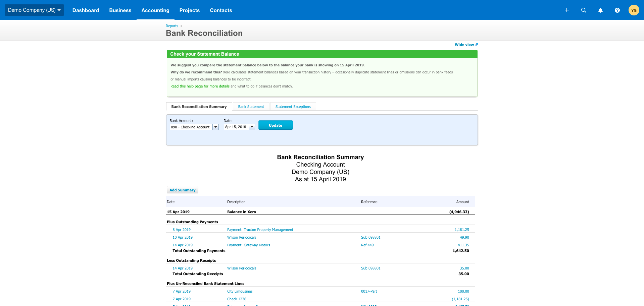Click the 0017-Part reference

(369, 291)
